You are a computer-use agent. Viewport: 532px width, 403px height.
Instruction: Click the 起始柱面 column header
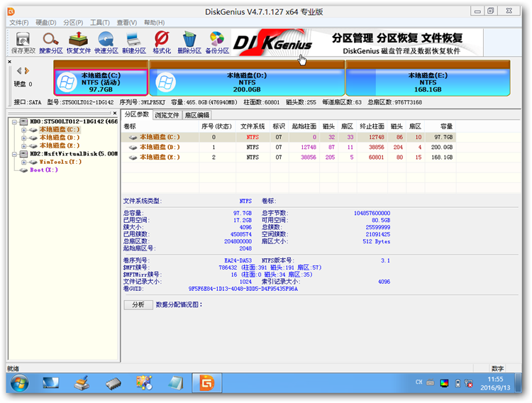tap(304, 126)
